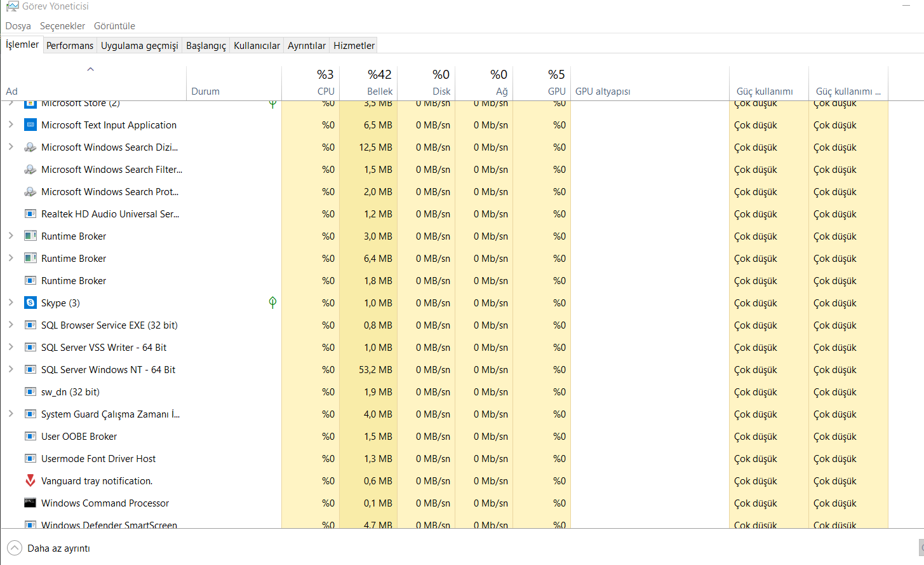924x565 pixels.
Task: Expand the Microsoft Windows Search Dizi... group
Action: [x=11, y=147]
